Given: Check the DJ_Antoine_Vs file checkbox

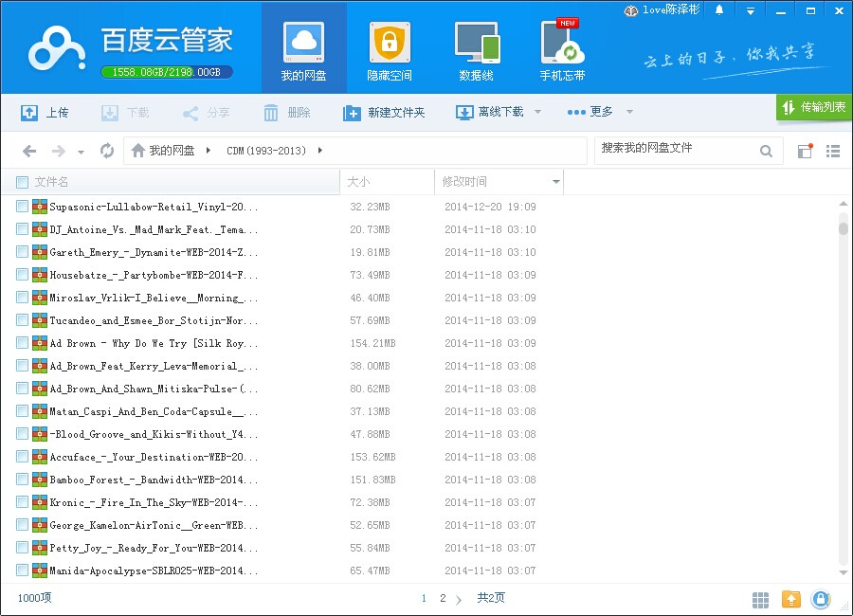Looking at the screenshot, I should click(x=23, y=229).
